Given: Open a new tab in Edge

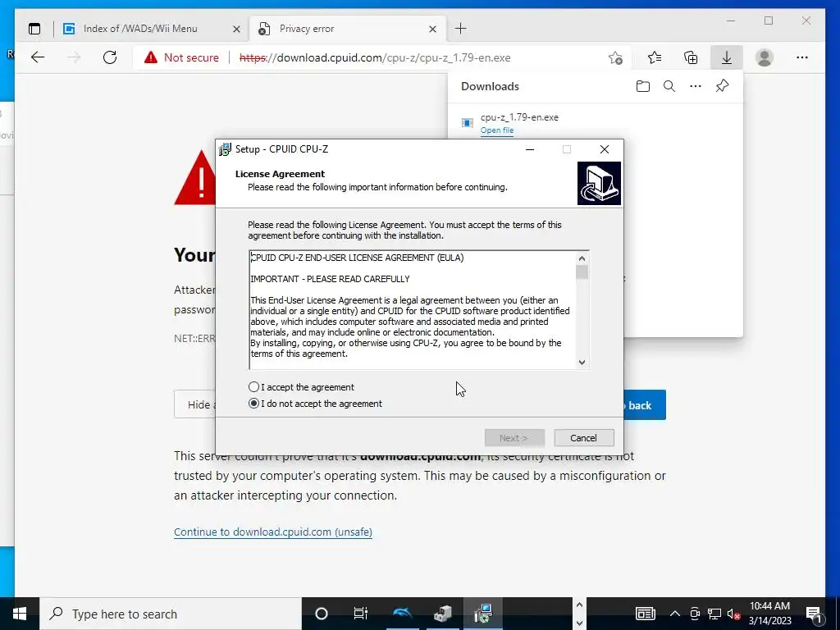Looking at the screenshot, I should [x=461, y=29].
